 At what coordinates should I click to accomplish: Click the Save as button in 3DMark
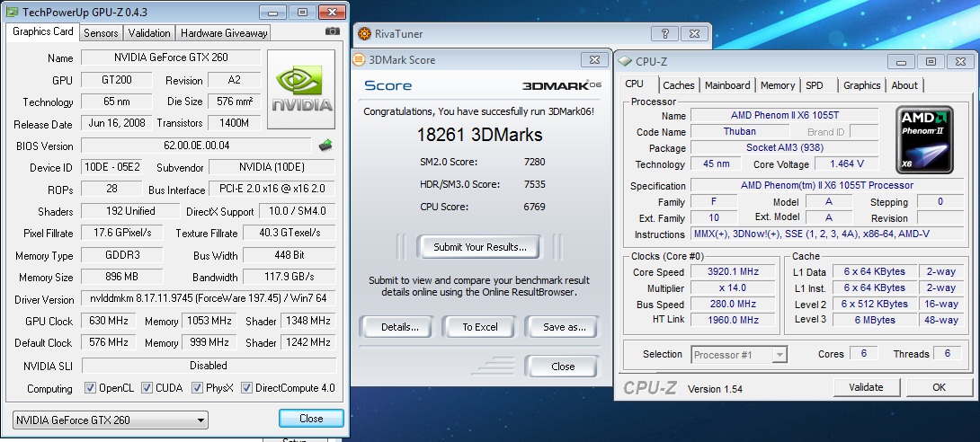click(x=564, y=327)
